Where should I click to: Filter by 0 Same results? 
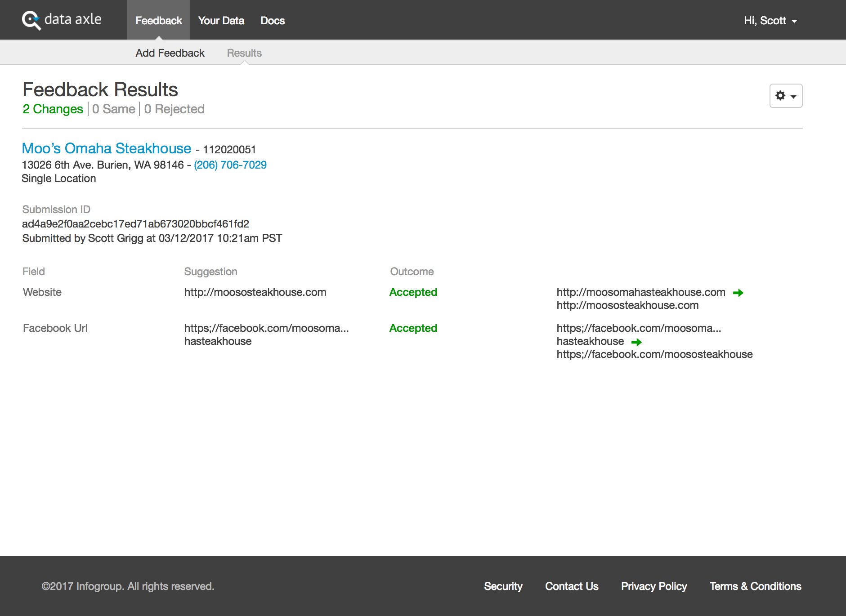pos(113,109)
